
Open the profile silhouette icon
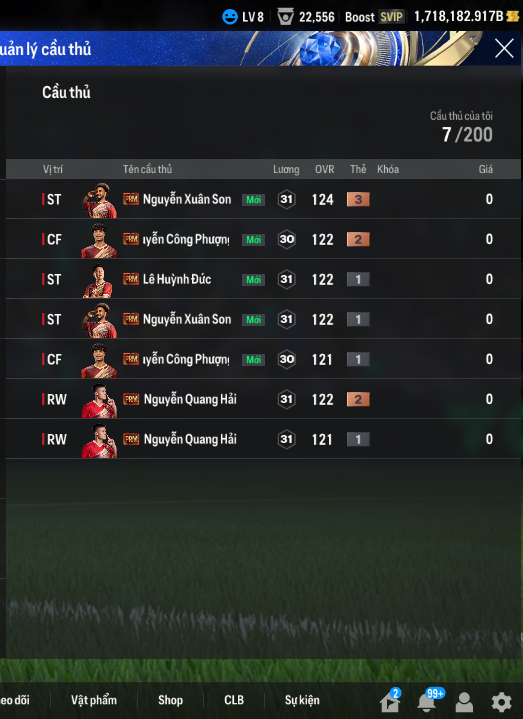pos(464,702)
